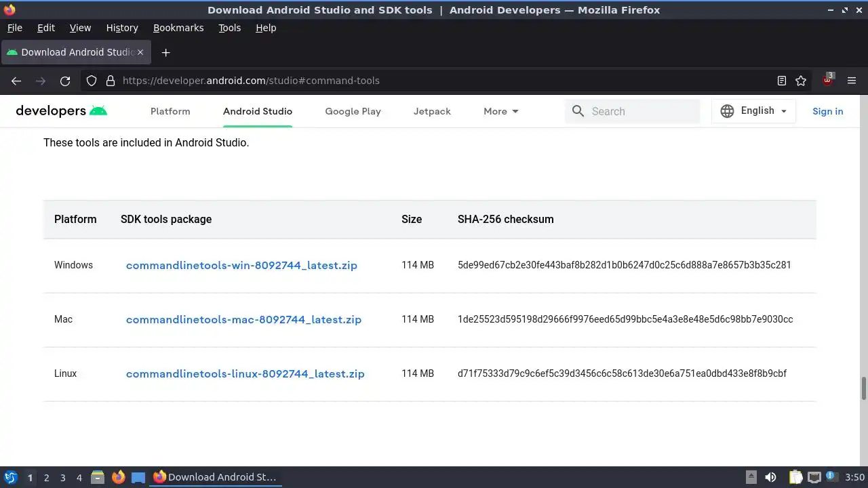Click the 114 MB size in Windows row
The height and width of the screenshot is (488, 868).
pyautogui.click(x=418, y=265)
